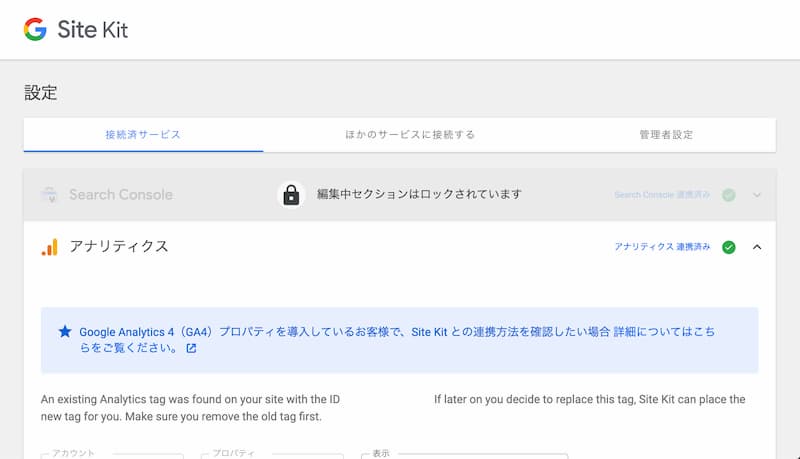Viewport: 800px width, 459px height.
Task: Click the green Analytics connected checkmark
Action: [x=729, y=247]
